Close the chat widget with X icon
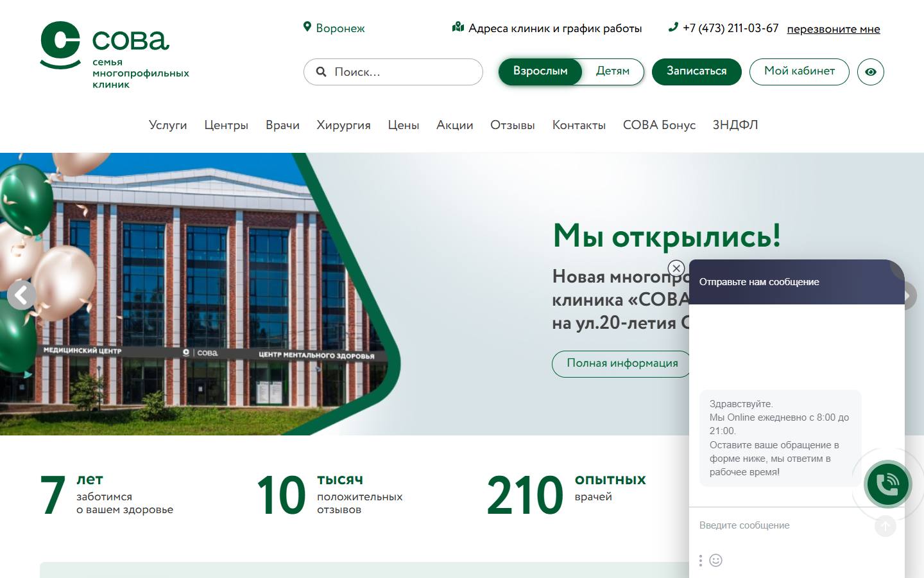 pos(676,268)
